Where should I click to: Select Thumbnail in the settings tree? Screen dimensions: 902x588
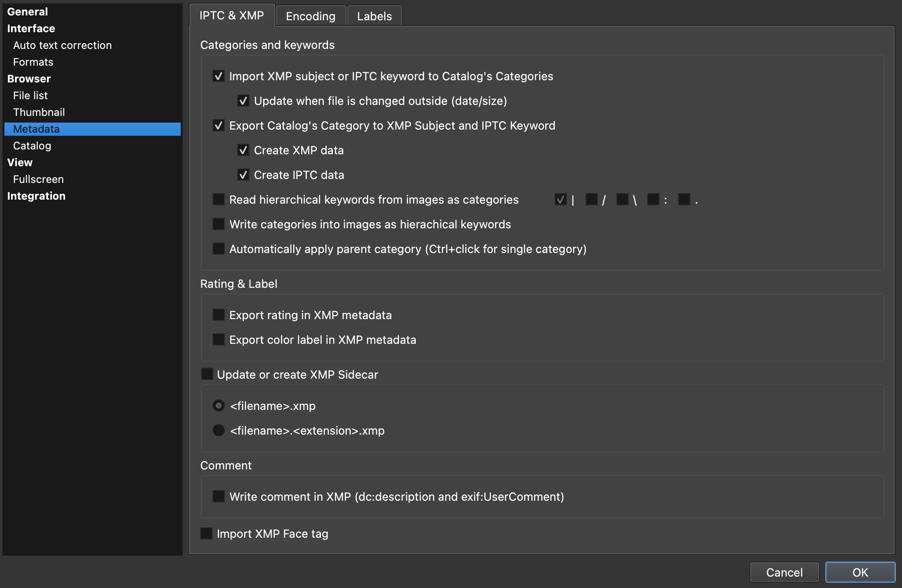[x=39, y=112]
